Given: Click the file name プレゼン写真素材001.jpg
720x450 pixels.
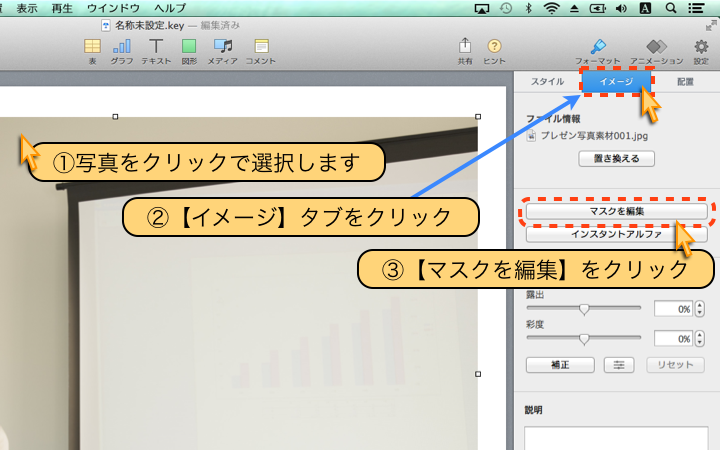Looking at the screenshot, I should [x=594, y=136].
